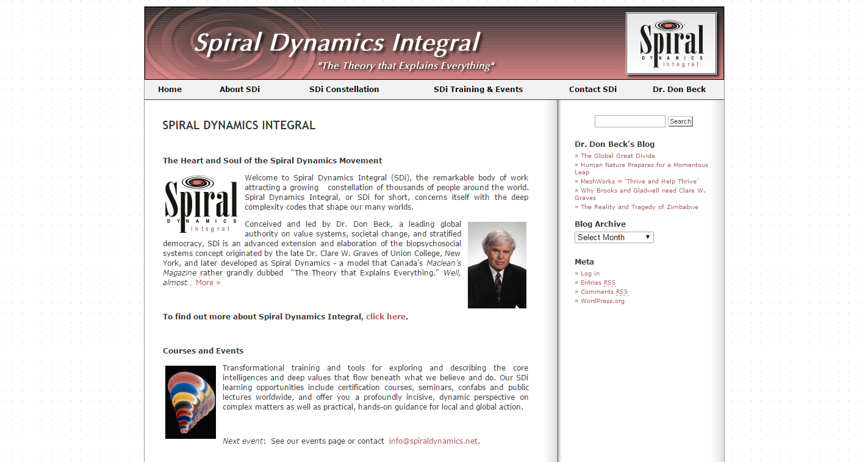Image resolution: width=868 pixels, height=462 pixels.
Task: Open the About SDi menu
Action: 240,89
